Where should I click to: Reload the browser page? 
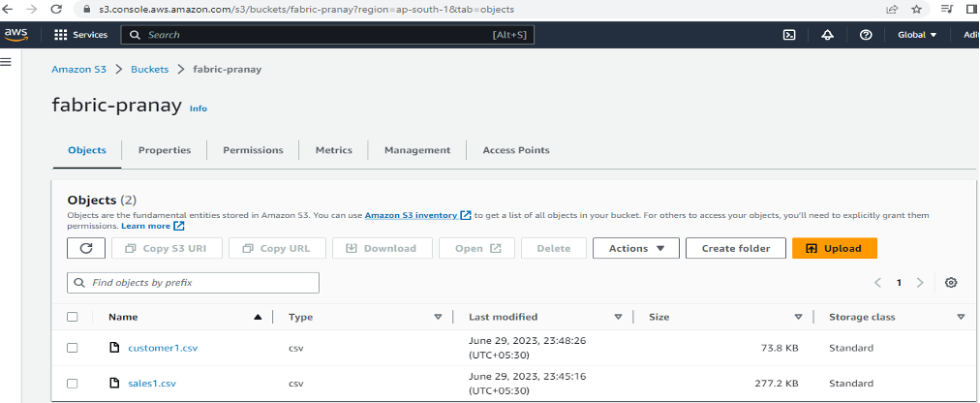(55, 10)
